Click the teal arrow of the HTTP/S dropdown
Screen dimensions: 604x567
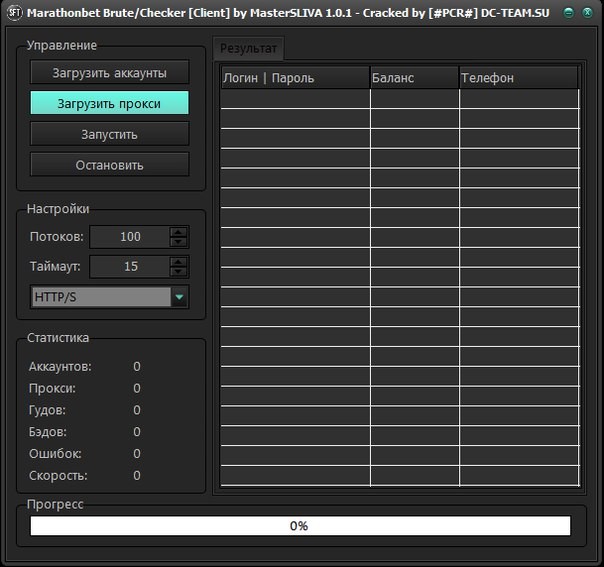pyautogui.click(x=179, y=297)
